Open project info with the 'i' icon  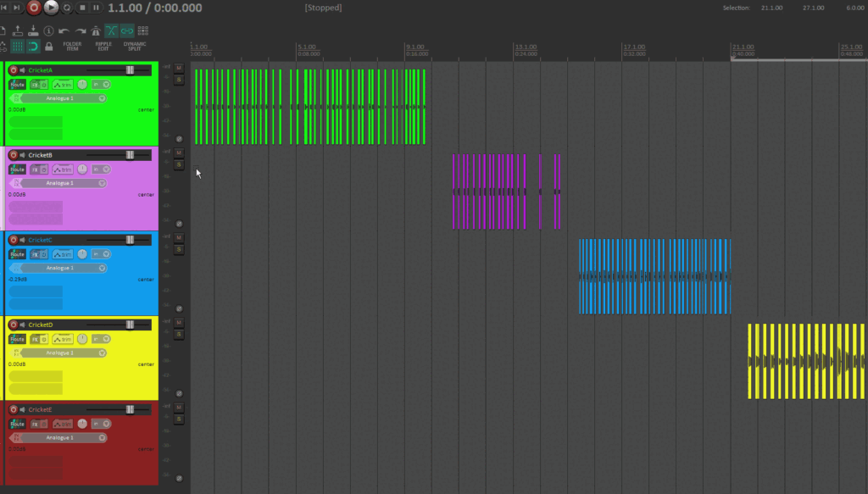tap(47, 31)
